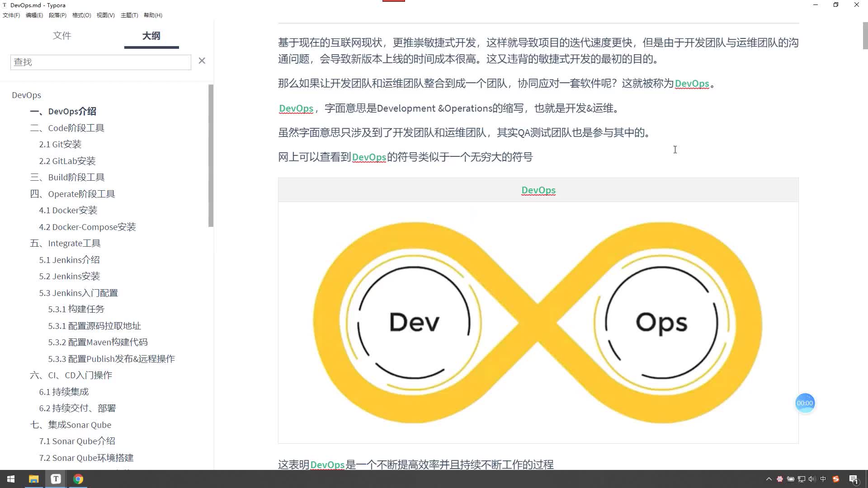Open the 文件(F) menu

click(x=11, y=15)
